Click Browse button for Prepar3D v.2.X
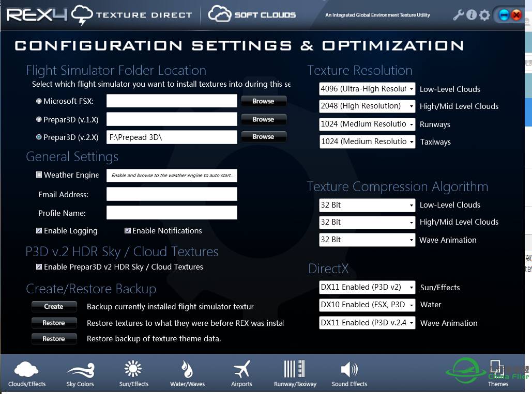 (263, 137)
